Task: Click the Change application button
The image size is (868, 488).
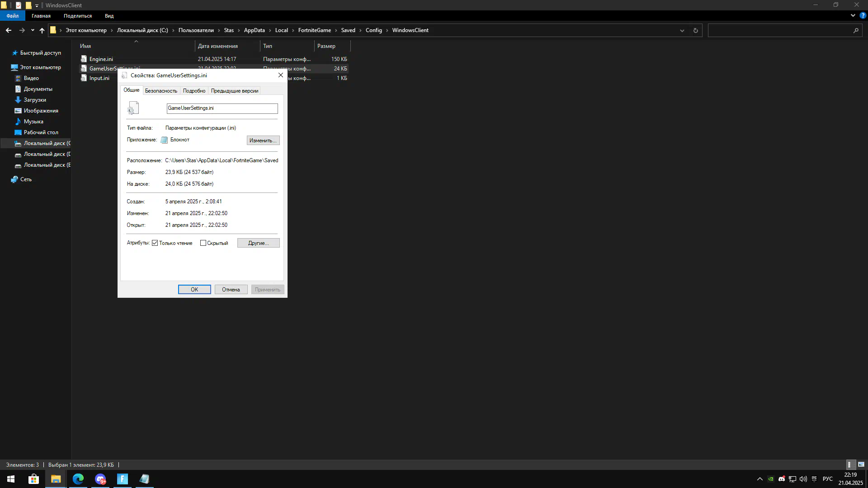Action: [x=263, y=141]
